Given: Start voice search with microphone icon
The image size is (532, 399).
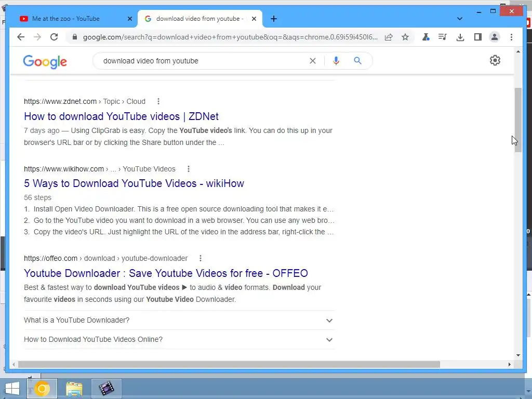Looking at the screenshot, I should (336, 61).
